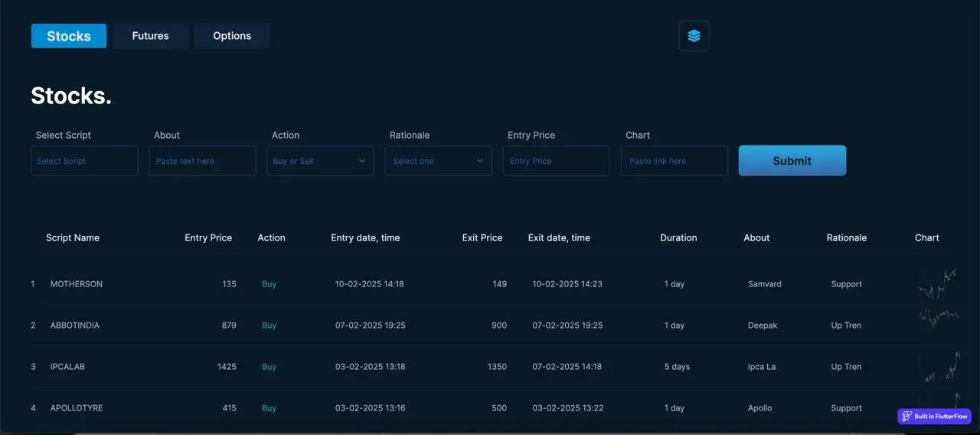Switch to the Futures tab
The image size is (980, 435).
pyautogui.click(x=151, y=36)
